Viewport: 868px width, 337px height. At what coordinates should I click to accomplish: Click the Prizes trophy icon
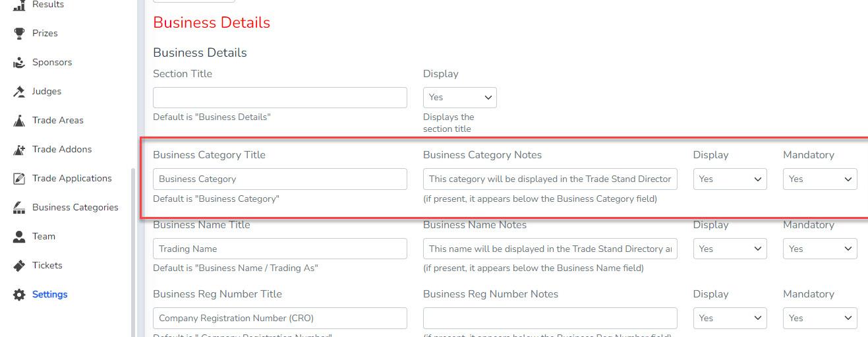click(x=19, y=33)
